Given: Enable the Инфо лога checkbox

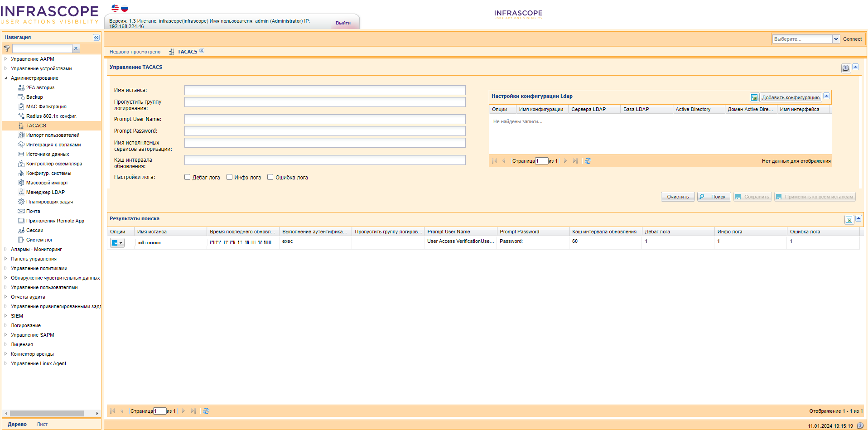Looking at the screenshot, I should 229,177.
